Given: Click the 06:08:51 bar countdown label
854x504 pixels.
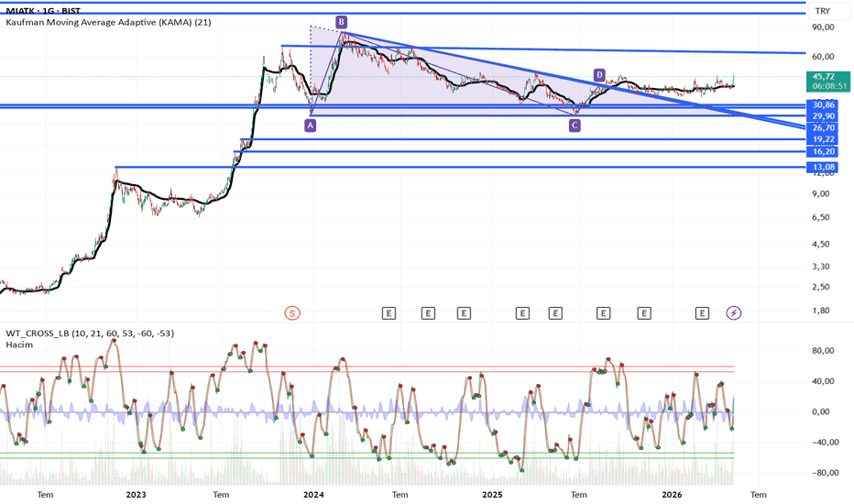Looking at the screenshot, I should coord(829,86).
